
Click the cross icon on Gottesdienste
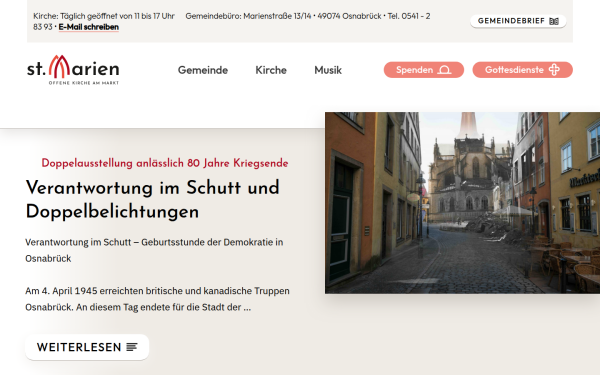coord(554,70)
